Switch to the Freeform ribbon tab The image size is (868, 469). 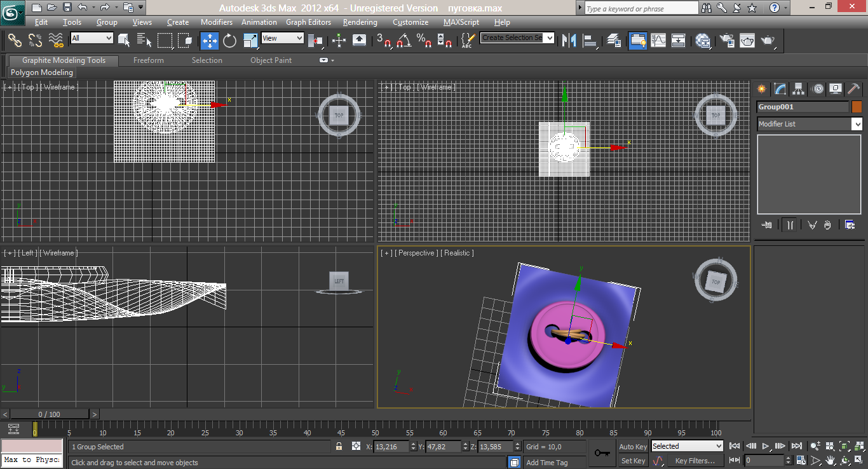click(x=149, y=60)
